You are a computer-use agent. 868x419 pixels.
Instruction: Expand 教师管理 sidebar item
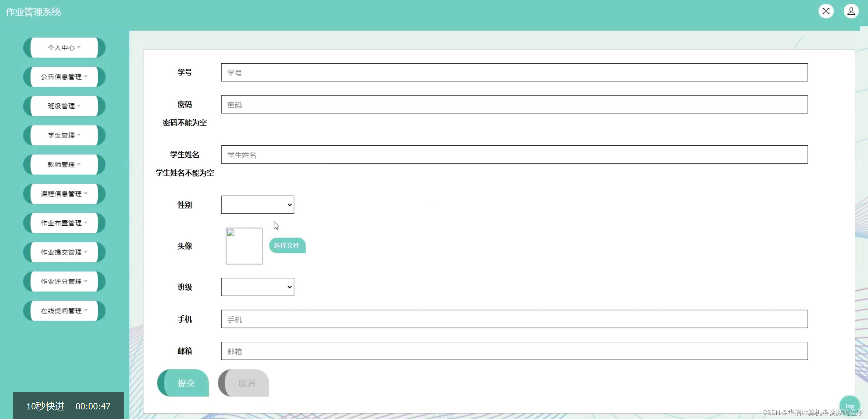(x=64, y=165)
